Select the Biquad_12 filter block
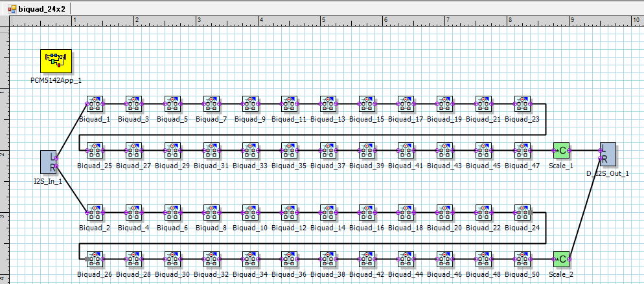 (x=289, y=213)
